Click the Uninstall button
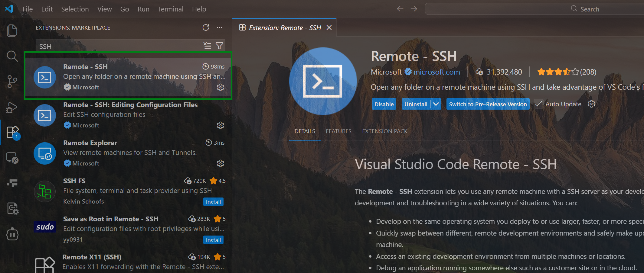 tap(416, 104)
